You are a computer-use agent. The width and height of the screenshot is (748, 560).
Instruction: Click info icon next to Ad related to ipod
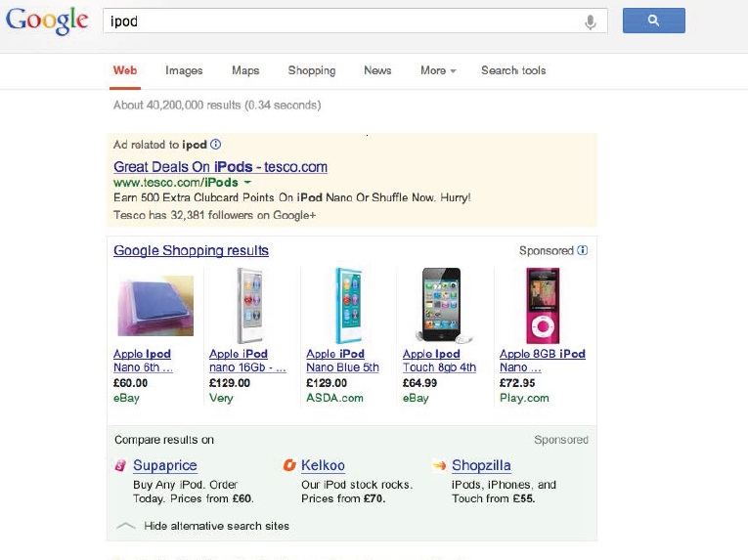[x=216, y=144]
